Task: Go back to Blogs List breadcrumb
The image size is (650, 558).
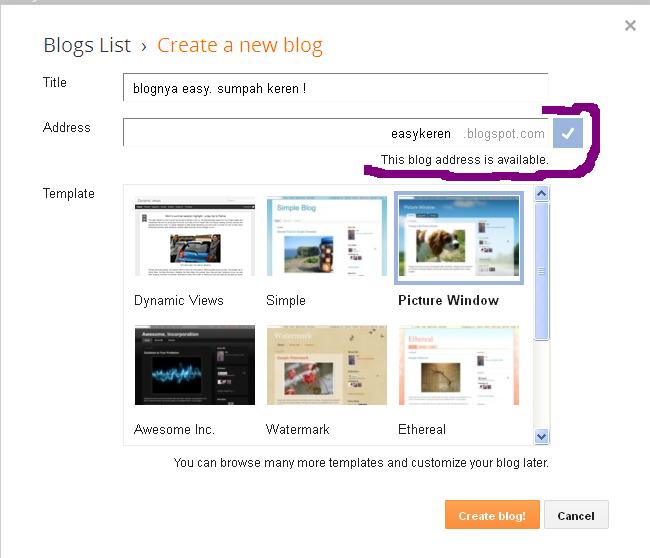Action: (87, 45)
